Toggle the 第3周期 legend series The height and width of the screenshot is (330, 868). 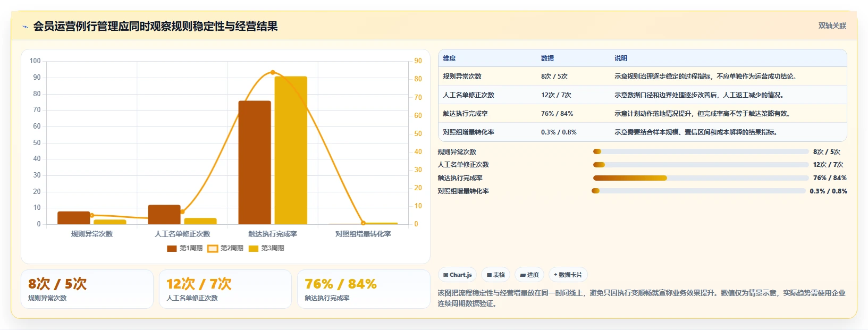266,248
